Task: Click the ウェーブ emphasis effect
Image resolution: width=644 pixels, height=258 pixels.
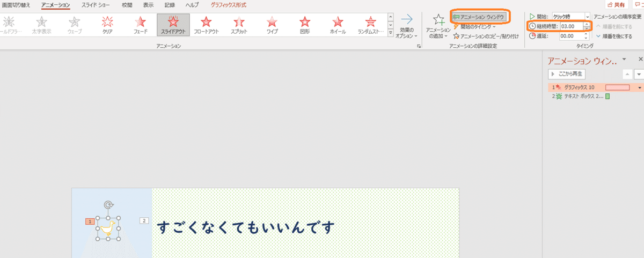Action: pyautogui.click(x=75, y=25)
